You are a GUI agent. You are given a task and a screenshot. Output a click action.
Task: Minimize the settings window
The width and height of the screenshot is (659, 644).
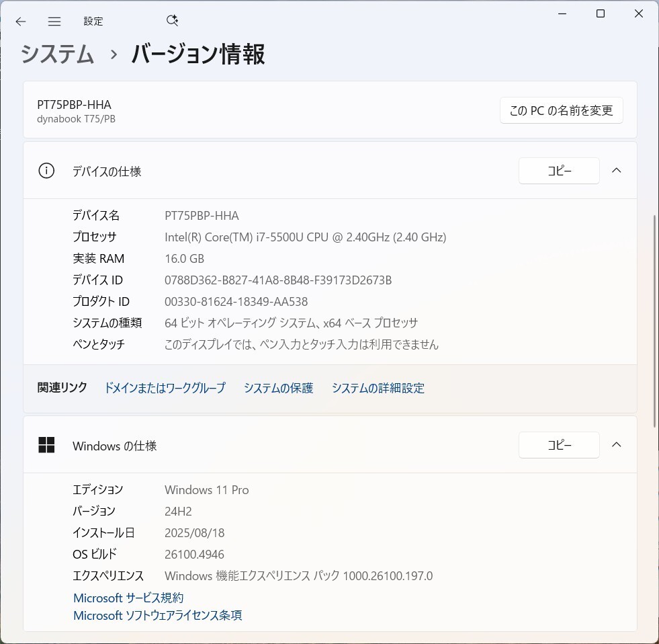click(562, 14)
